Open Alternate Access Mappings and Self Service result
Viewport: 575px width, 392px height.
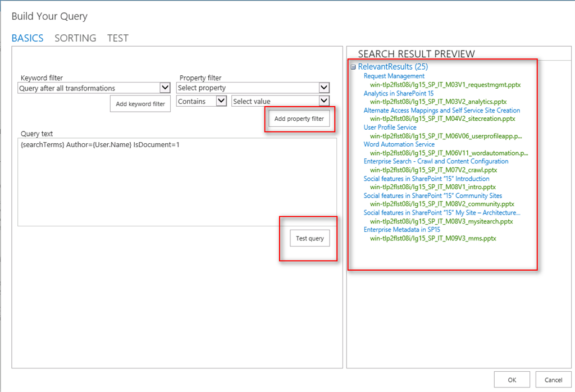pos(441,111)
